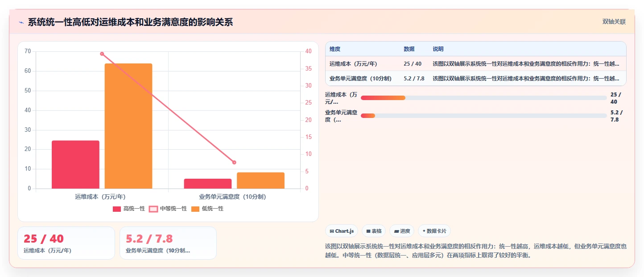Click the 25 / 40 stat card
644x277 pixels.
click(x=66, y=243)
